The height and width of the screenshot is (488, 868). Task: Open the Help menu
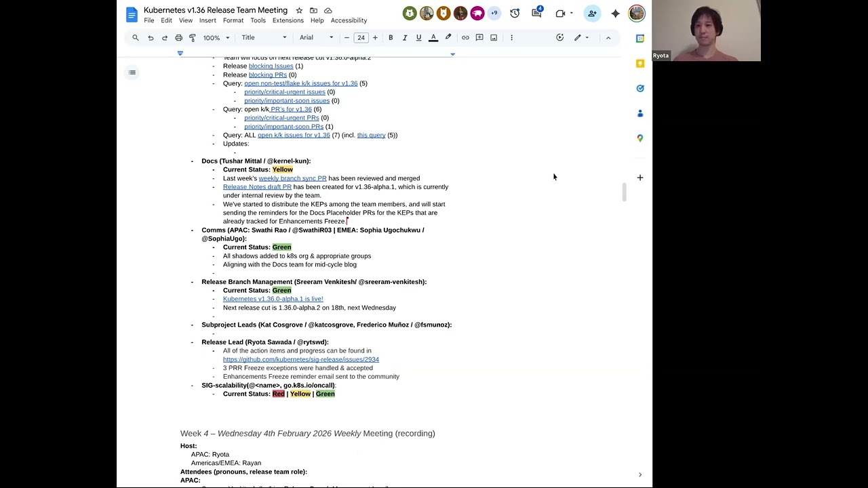317,20
